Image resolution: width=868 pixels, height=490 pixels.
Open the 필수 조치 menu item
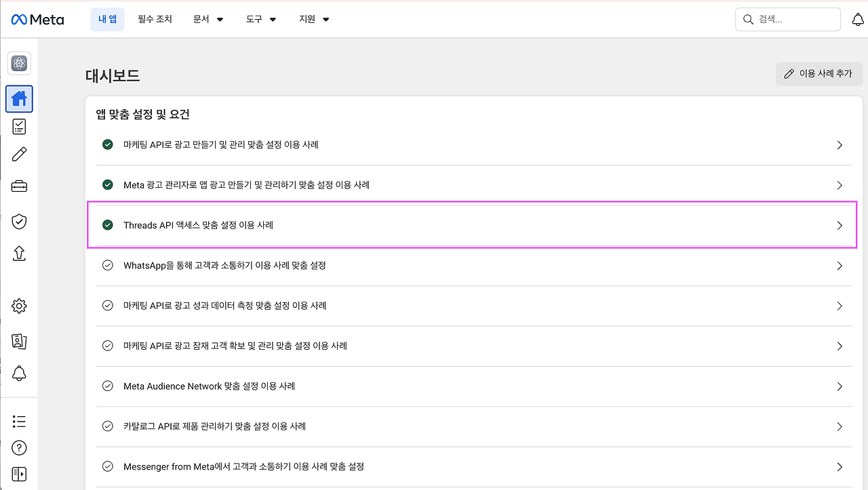[x=155, y=20]
